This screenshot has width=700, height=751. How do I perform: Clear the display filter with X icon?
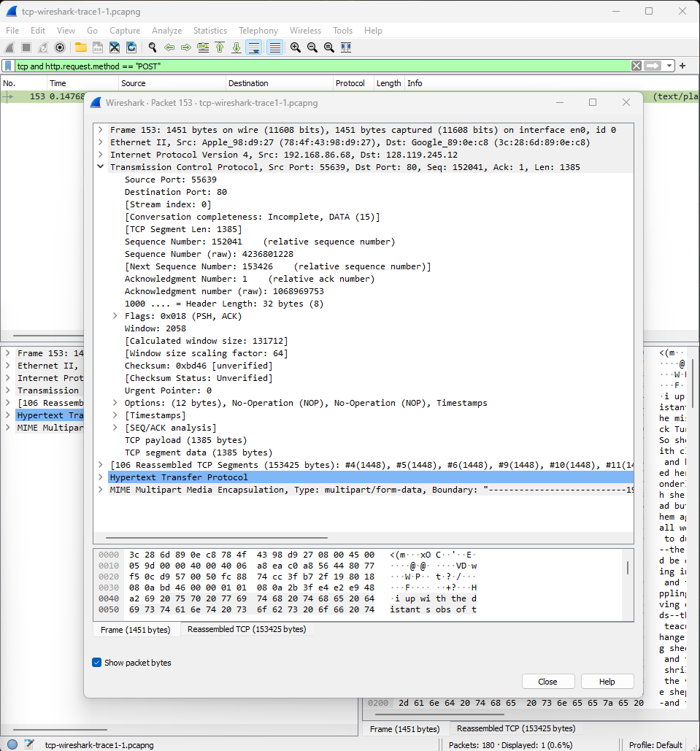[636, 66]
